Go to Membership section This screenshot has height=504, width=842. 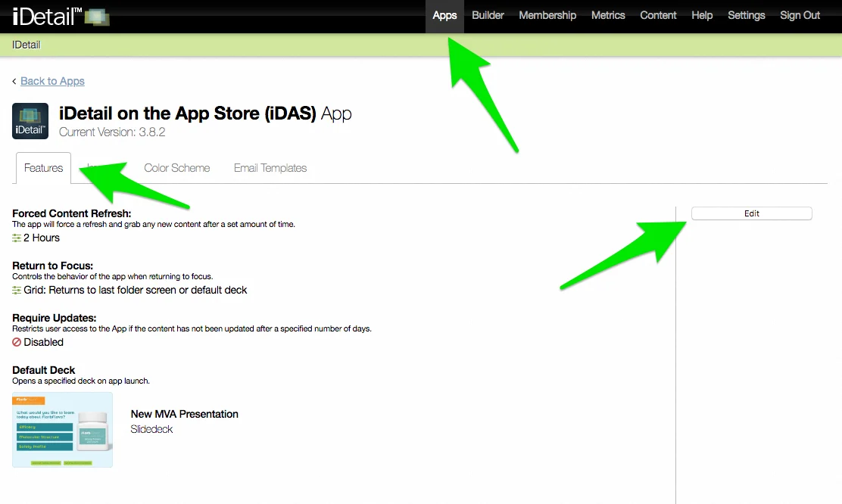tap(547, 16)
